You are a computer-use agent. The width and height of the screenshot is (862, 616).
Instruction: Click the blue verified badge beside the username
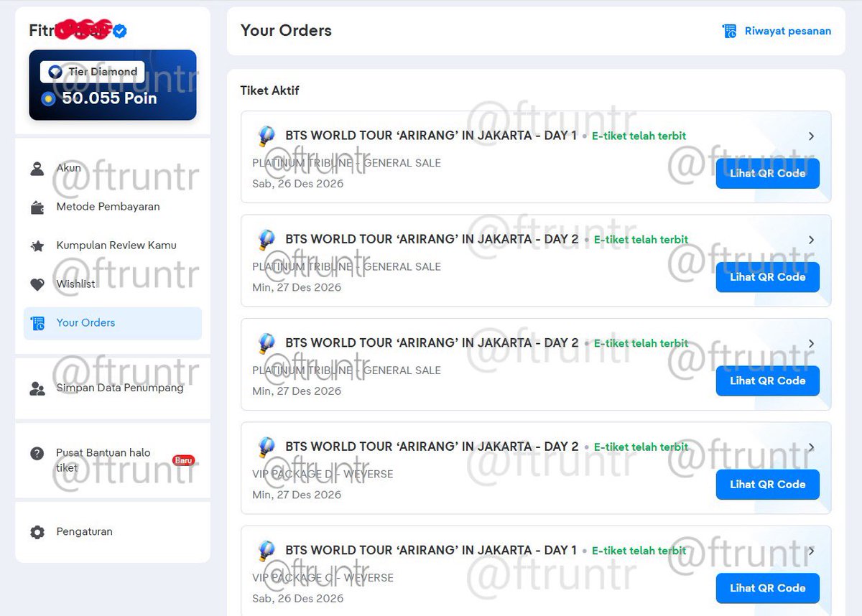[120, 31]
